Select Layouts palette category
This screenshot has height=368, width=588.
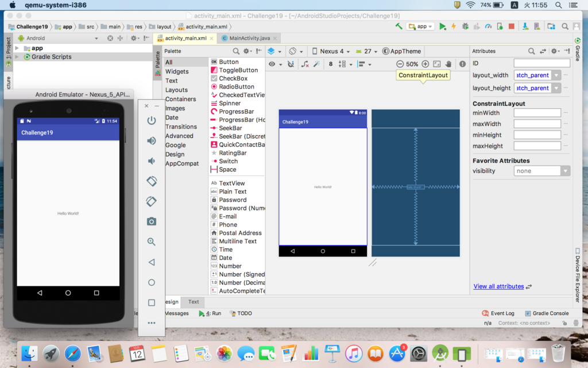176,90
